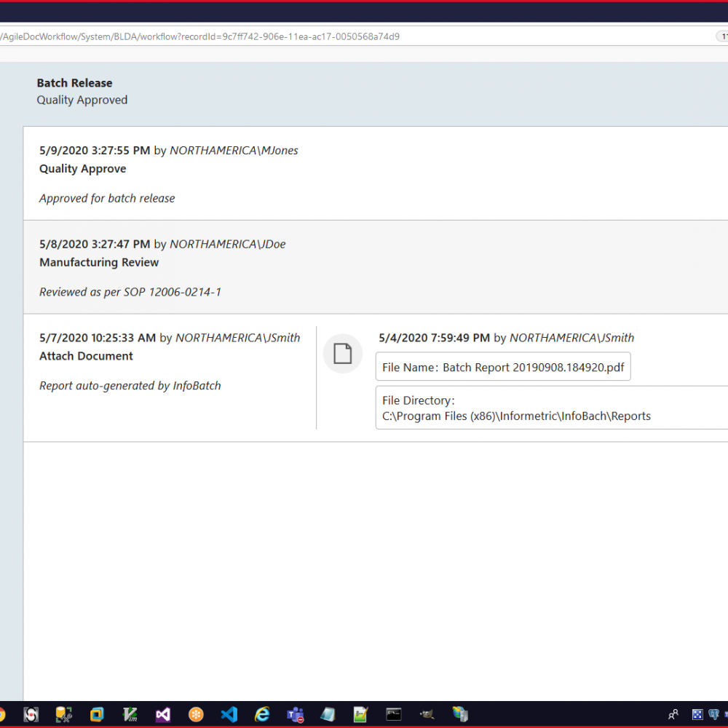Click NORTHAMERICA\JSmith beside the 5/4/2020 timestamp

[x=572, y=338]
